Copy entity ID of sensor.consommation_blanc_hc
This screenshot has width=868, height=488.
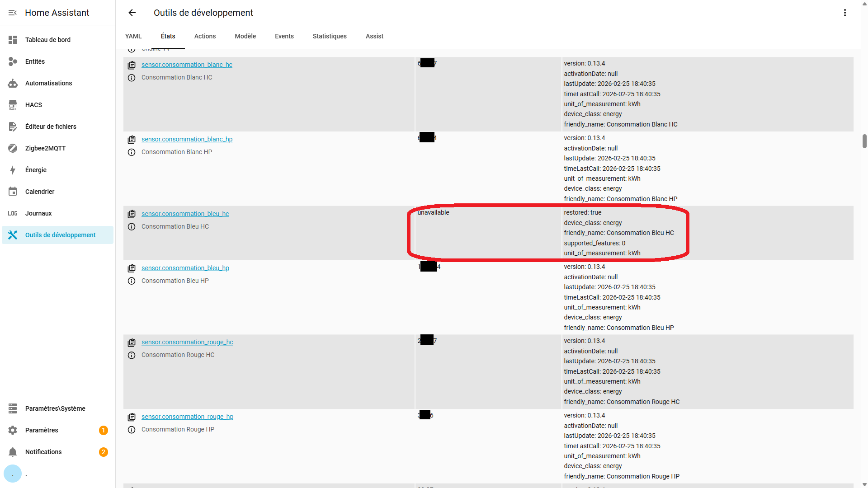132,65
